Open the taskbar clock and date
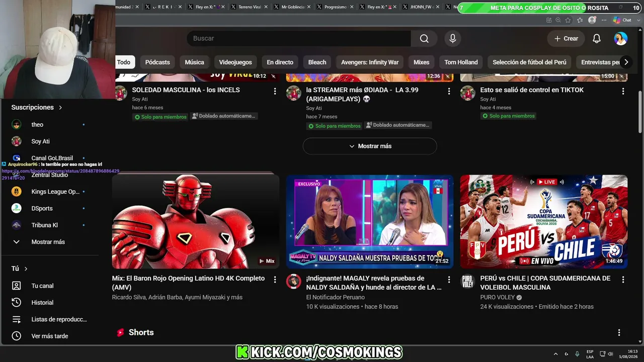The width and height of the screenshot is (644, 362). pyautogui.click(x=628, y=354)
